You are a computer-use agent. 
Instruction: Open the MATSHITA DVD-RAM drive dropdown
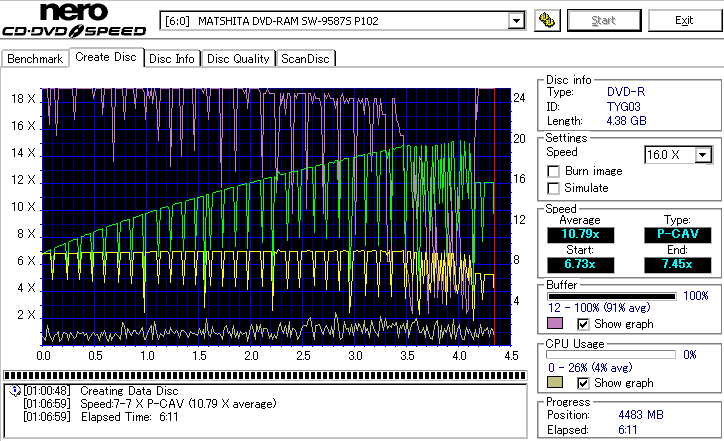(x=516, y=21)
